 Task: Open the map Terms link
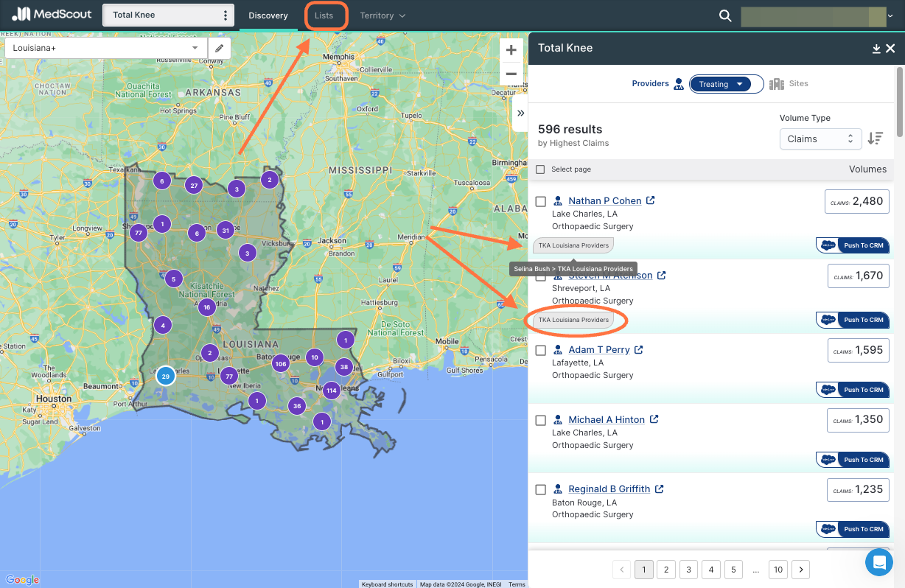tap(517, 584)
